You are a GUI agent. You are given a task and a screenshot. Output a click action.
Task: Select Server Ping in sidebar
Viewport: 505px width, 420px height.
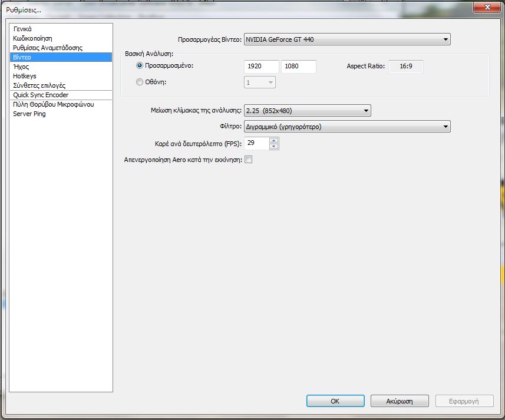tap(61, 114)
